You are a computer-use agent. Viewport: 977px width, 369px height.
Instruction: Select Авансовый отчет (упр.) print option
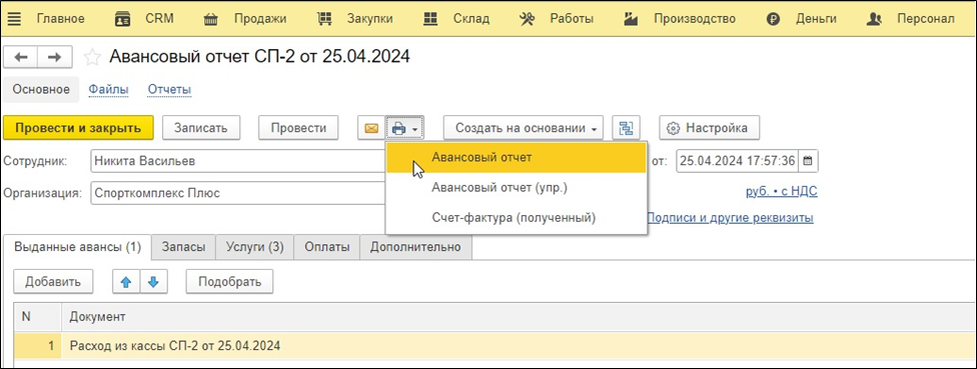pyautogui.click(x=499, y=188)
